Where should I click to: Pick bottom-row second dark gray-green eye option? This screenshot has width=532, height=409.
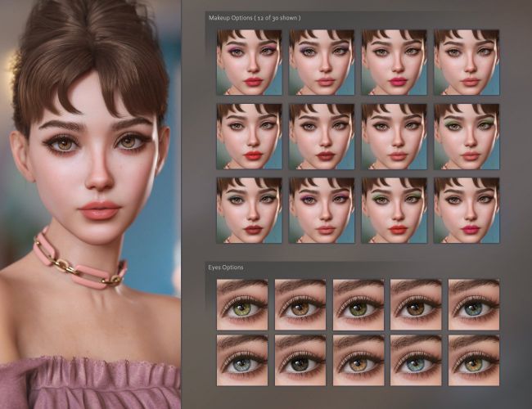point(300,360)
